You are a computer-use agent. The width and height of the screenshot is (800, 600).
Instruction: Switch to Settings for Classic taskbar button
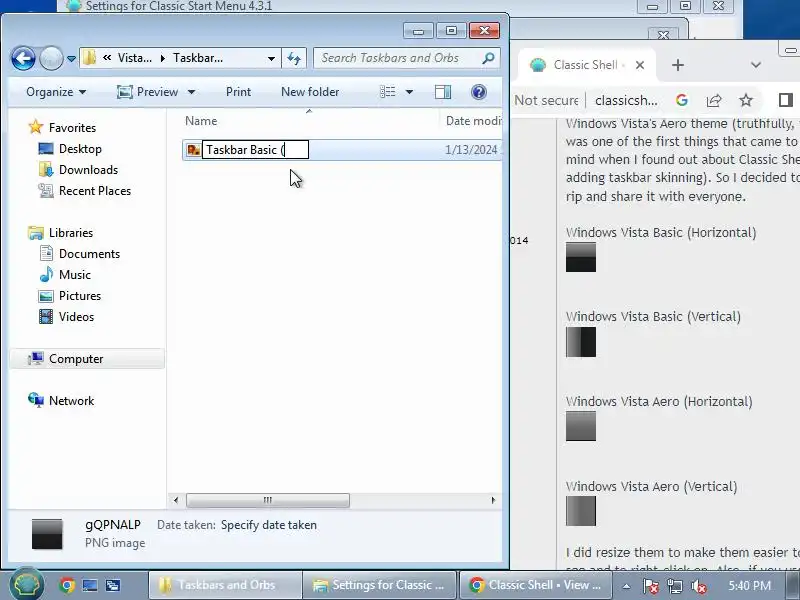[380, 585]
